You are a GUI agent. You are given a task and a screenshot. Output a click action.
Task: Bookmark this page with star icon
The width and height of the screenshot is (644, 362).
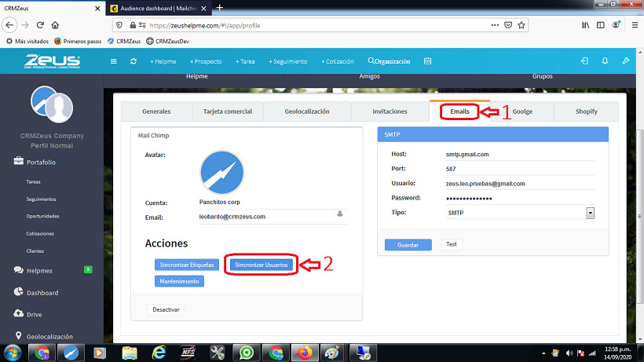coord(521,25)
